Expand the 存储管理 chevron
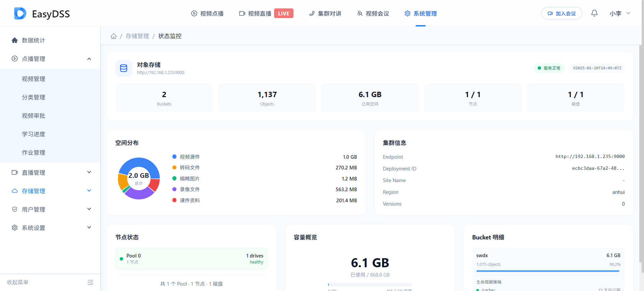Screen dimensions: 644x291 coord(89,191)
